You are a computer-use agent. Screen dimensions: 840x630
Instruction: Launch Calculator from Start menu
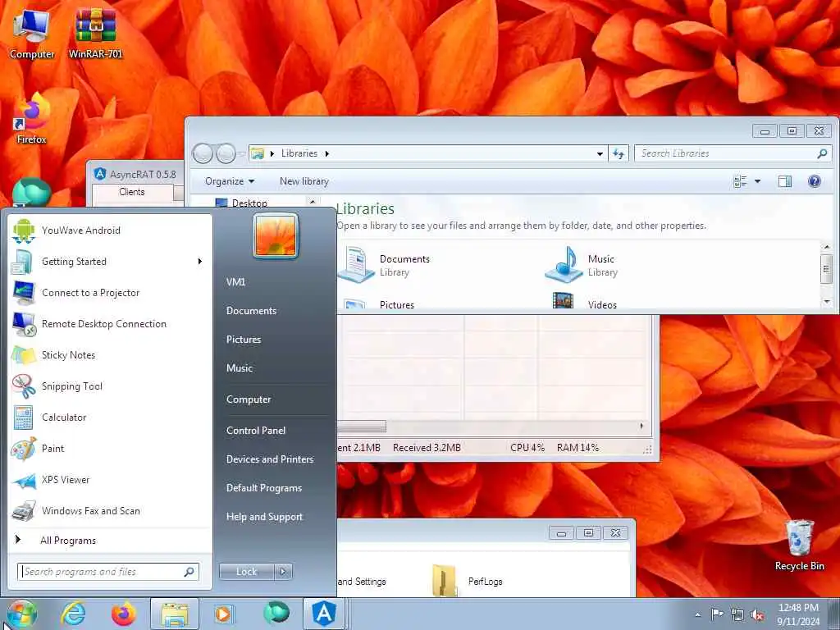coord(111,417)
